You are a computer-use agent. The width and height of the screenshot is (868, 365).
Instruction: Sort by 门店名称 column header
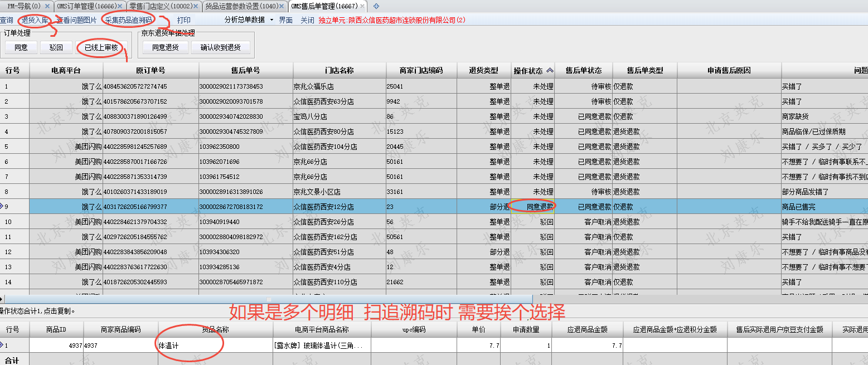(x=340, y=71)
